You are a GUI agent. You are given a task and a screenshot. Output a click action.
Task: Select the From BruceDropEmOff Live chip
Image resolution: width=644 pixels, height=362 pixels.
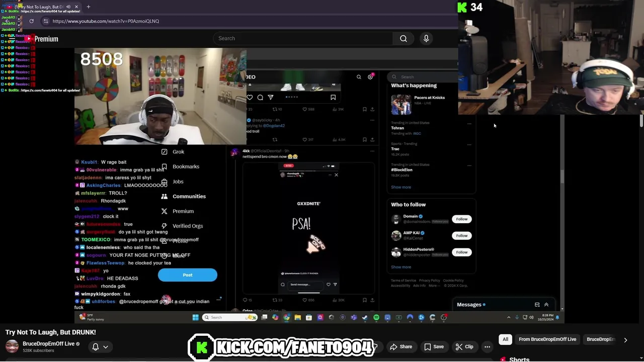pos(547,339)
